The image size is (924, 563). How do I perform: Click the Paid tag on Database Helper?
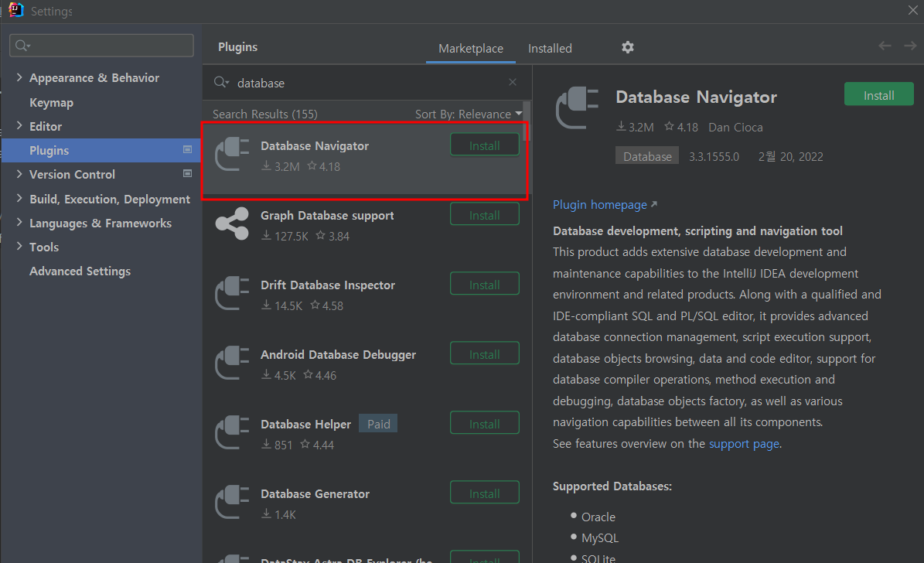tap(378, 424)
